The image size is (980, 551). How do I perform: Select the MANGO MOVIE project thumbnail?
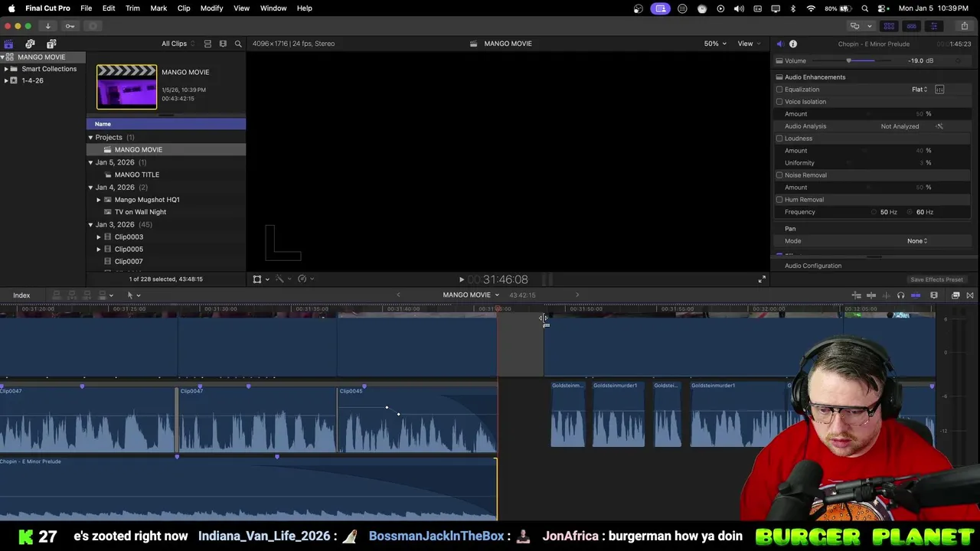[x=126, y=86]
